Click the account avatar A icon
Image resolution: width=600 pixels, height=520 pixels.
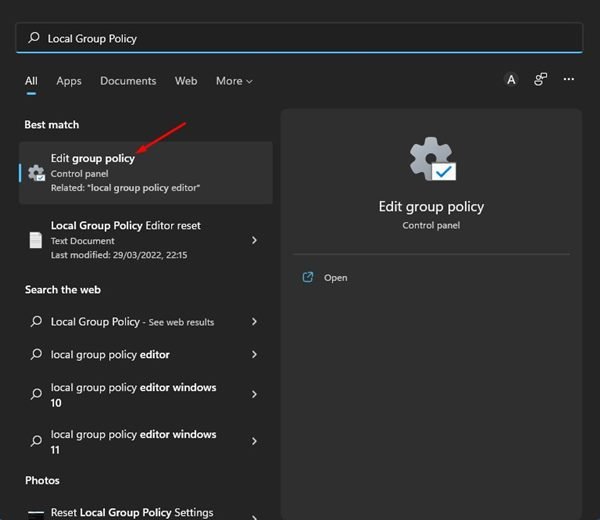[x=511, y=80]
